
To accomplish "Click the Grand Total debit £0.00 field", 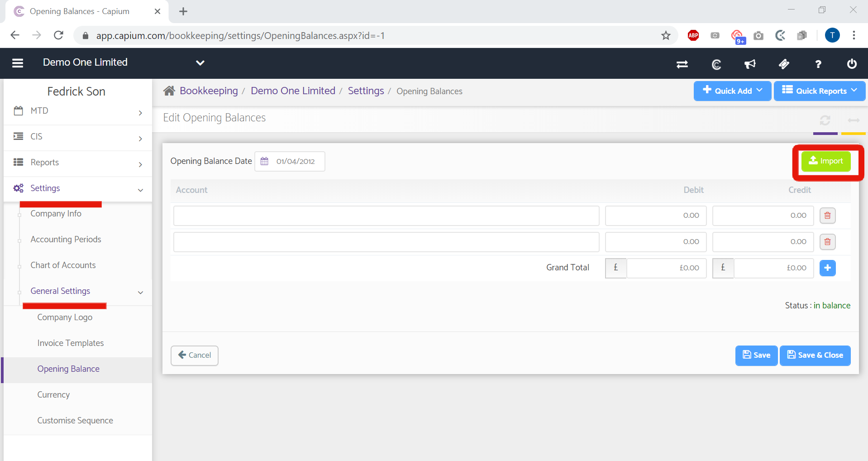I will [x=666, y=268].
